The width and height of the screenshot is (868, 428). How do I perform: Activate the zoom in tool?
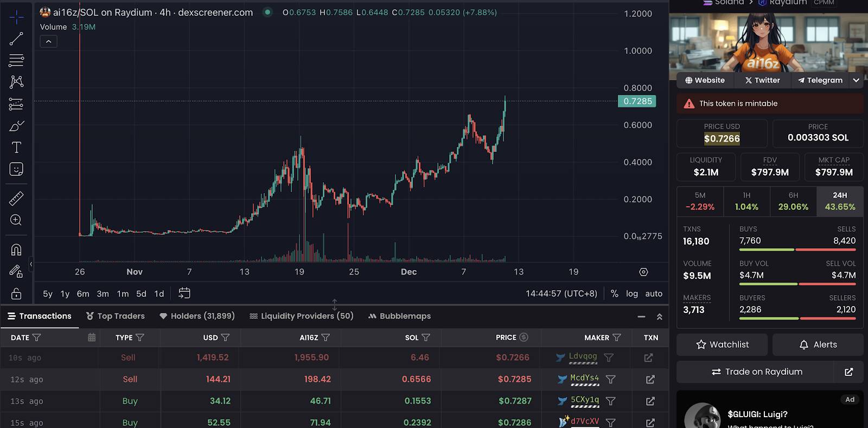click(x=16, y=220)
